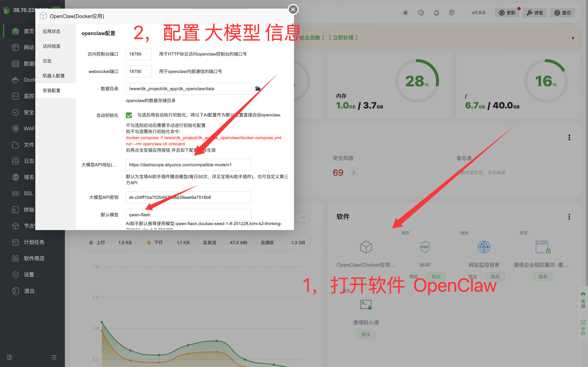Open the color palette theme icon
This screenshot has width=588, height=367.
[421, 13]
